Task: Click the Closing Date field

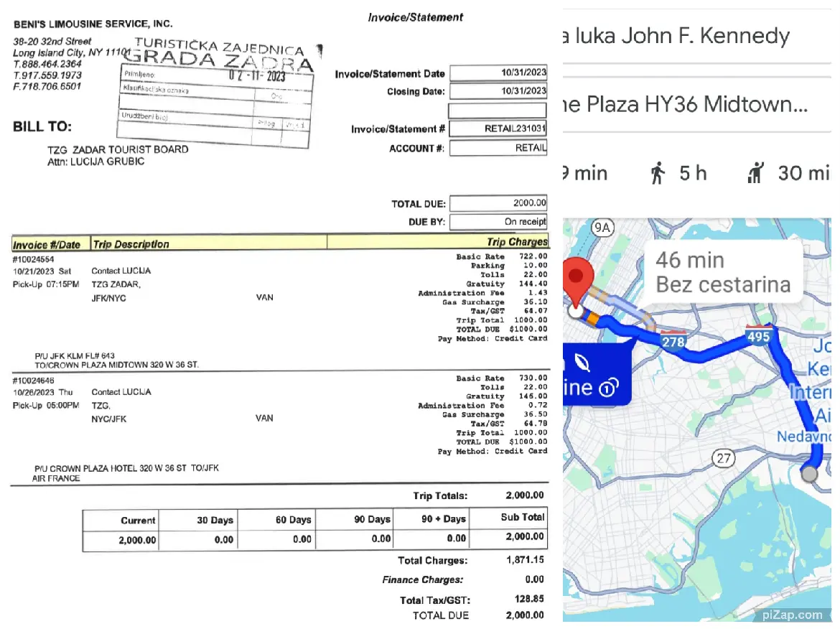Action: pyautogui.click(x=498, y=91)
